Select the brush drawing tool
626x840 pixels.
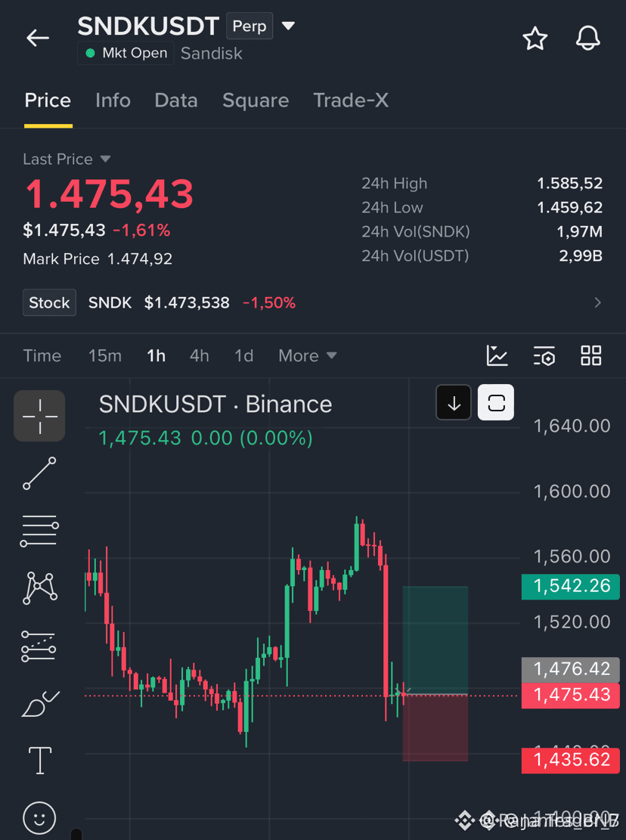(40, 703)
